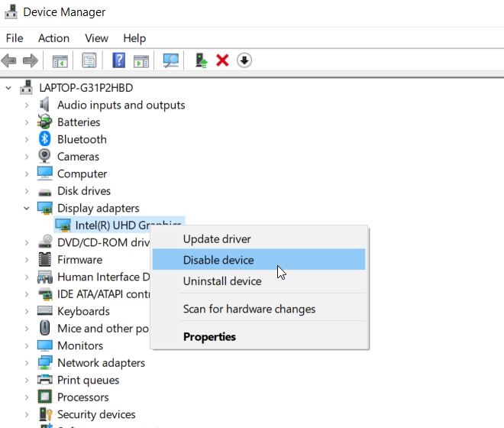This screenshot has height=428, width=504.
Task: Click the Firmware chip icon
Action: click(45, 259)
